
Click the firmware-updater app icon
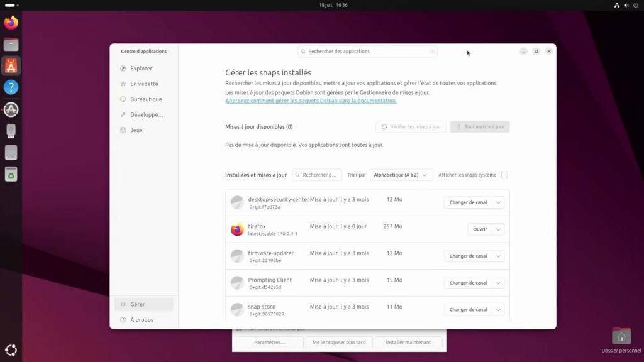tap(237, 256)
